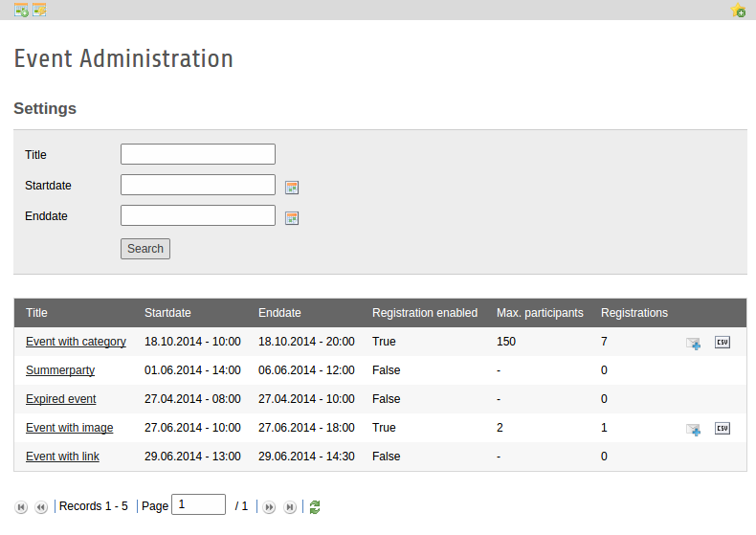Open the Enddate calendar picker
This screenshot has height=535, width=756.
point(292,218)
